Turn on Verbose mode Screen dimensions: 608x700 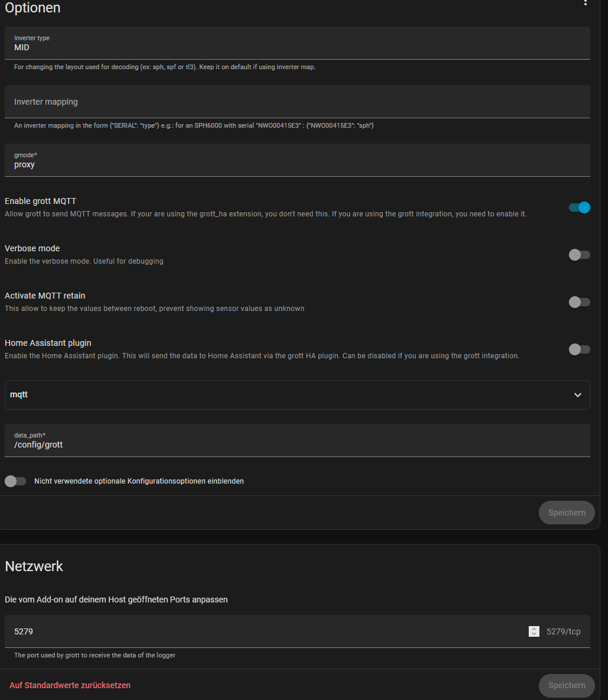click(580, 255)
